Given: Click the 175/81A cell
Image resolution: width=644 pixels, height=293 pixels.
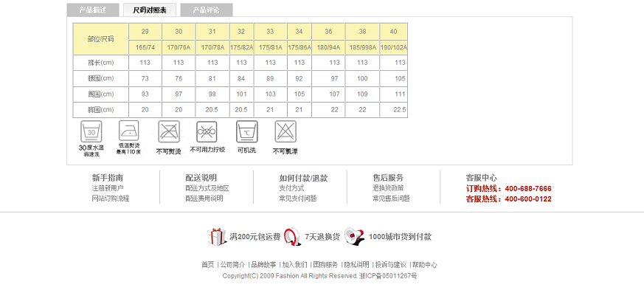Looking at the screenshot, I should [270, 48].
